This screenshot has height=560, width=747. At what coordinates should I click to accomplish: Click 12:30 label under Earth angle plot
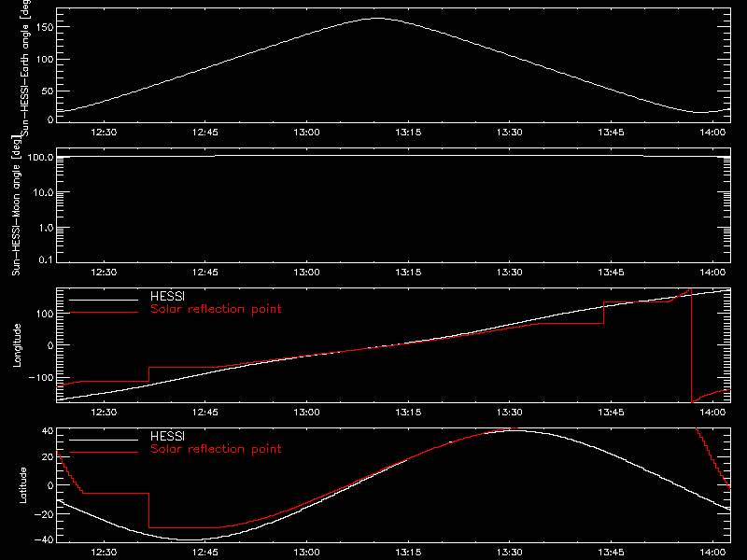[x=104, y=132]
